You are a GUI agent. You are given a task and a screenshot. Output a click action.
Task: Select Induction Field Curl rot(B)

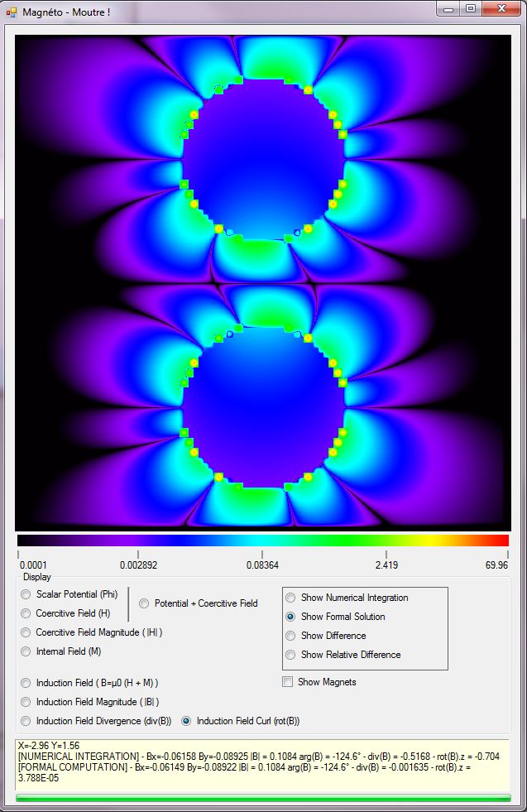click(x=187, y=721)
